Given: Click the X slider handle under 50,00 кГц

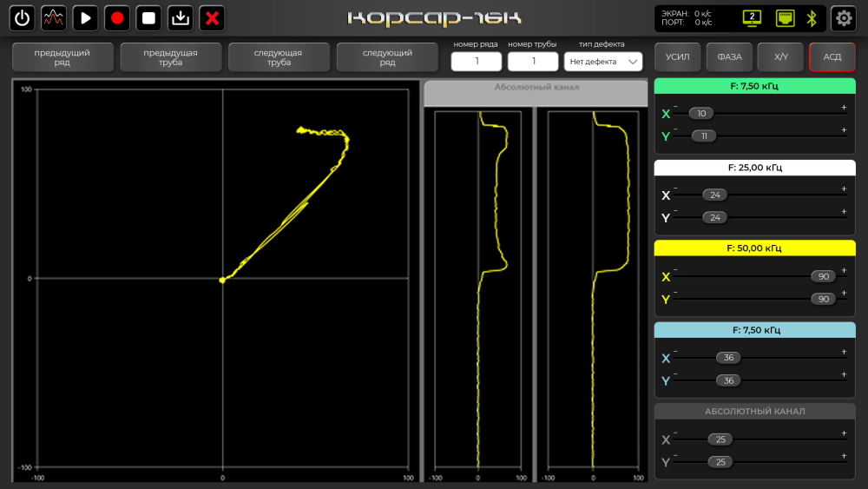Looking at the screenshot, I should [x=823, y=277].
